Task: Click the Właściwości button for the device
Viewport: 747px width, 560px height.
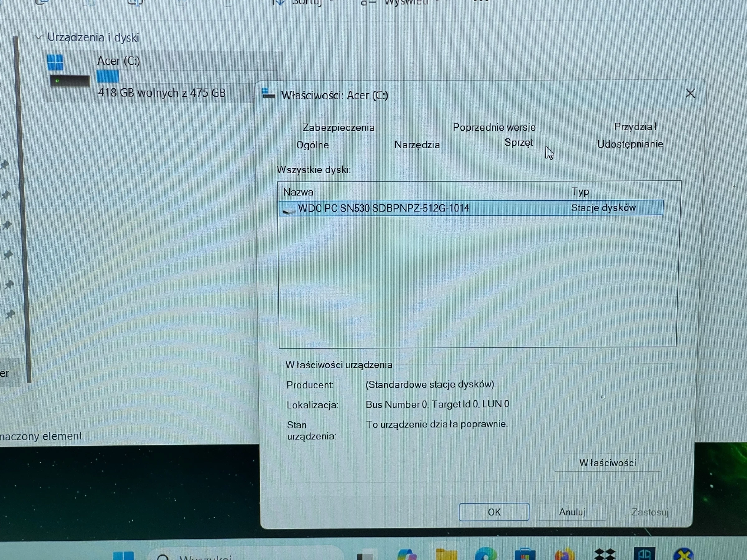Action: 608,462
